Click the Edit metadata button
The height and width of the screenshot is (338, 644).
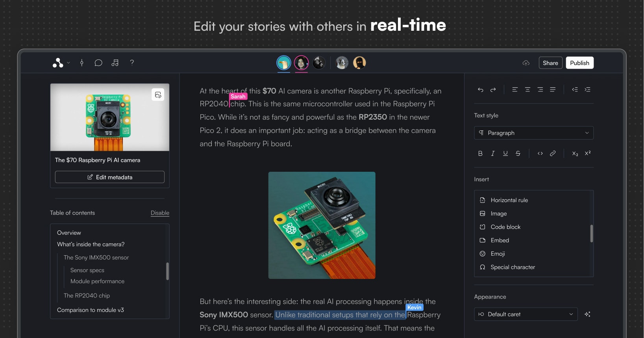110,177
